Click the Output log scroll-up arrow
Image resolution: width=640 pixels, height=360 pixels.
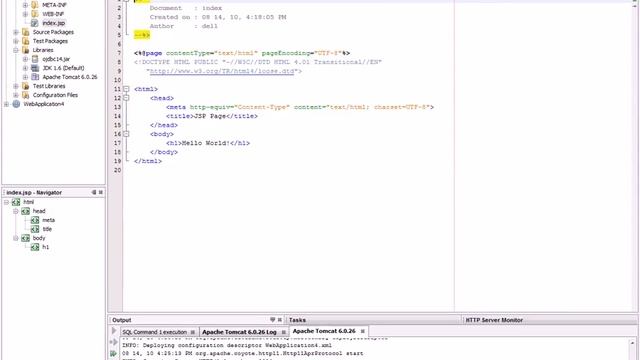click(x=632, y=343)
